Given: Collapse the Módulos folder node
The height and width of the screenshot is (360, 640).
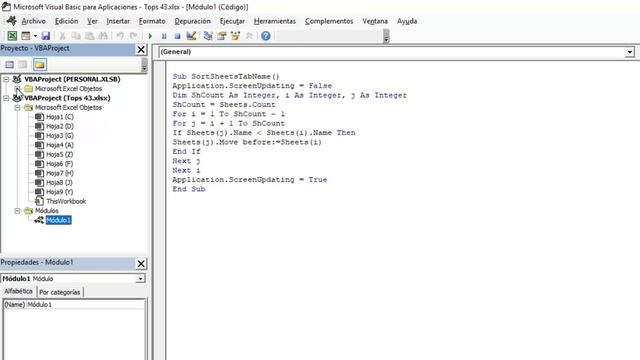Looking at the screenshot, I should click(x=17, y=211).
